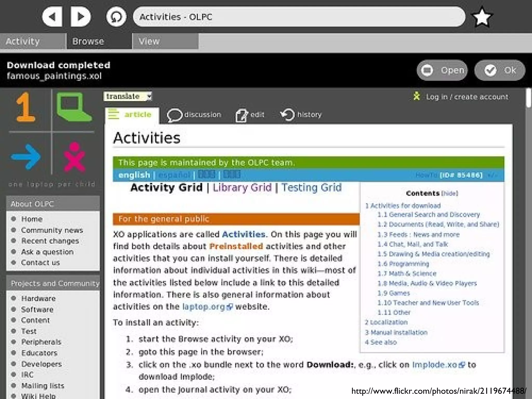Switch to the Browse toolbar tab
Image resolution: width=532 pixels, height=399 pixels.
pyautogui.click(x=99, y=41)
